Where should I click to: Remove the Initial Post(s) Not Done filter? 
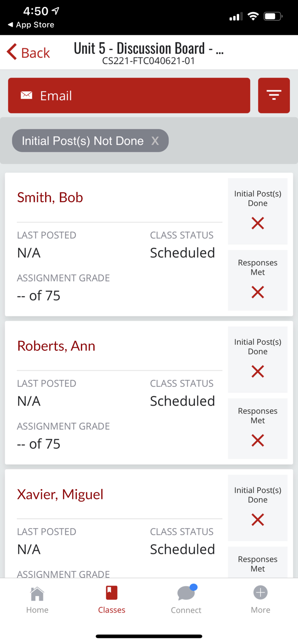click(x=155, y=141)
